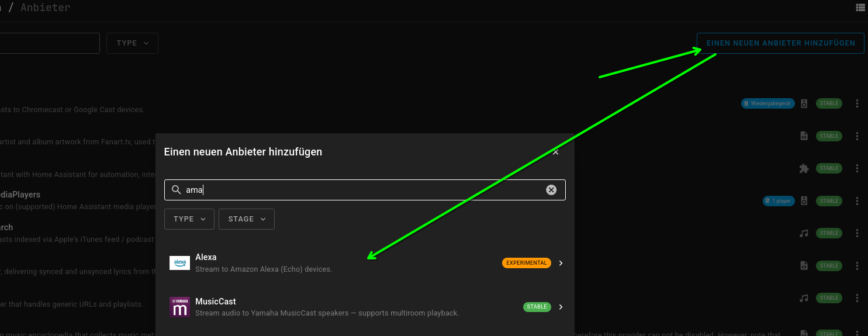Viewport: 868px width, 336px height.
Task: Click 'Einen neuen Anbieter hinzufügen' button
Action: pos(780,43)
